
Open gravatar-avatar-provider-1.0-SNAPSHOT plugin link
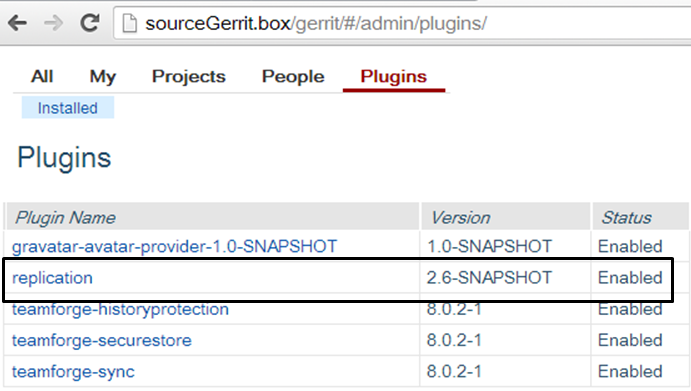pyautogui.click(x=175, y=246)
